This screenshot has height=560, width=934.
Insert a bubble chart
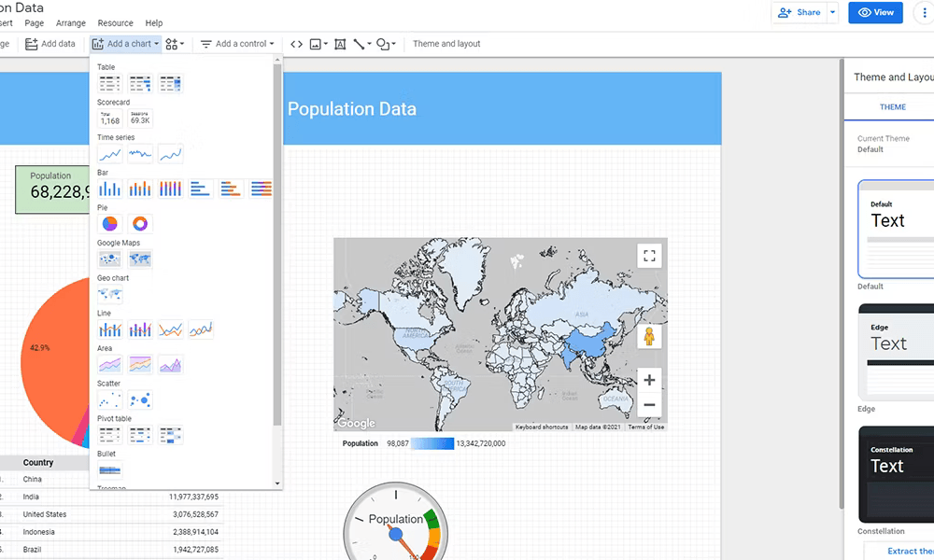click(x=140, y=399)
